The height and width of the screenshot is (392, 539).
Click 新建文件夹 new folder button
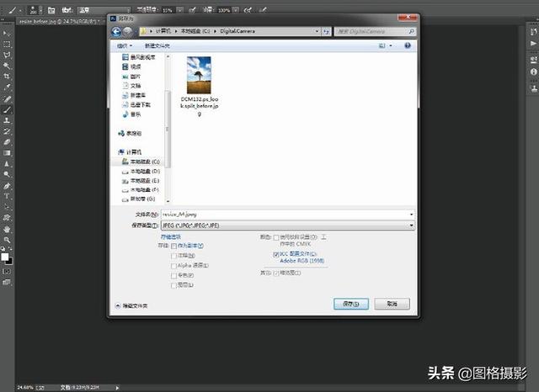[x=157, y=45]
